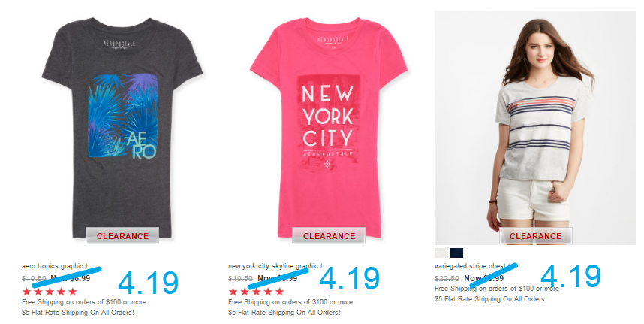Image resolution: width=644 pixels, height=324 pixels.
Task: Click the variegated stripe chest tee title
Action: pos(476,266)
